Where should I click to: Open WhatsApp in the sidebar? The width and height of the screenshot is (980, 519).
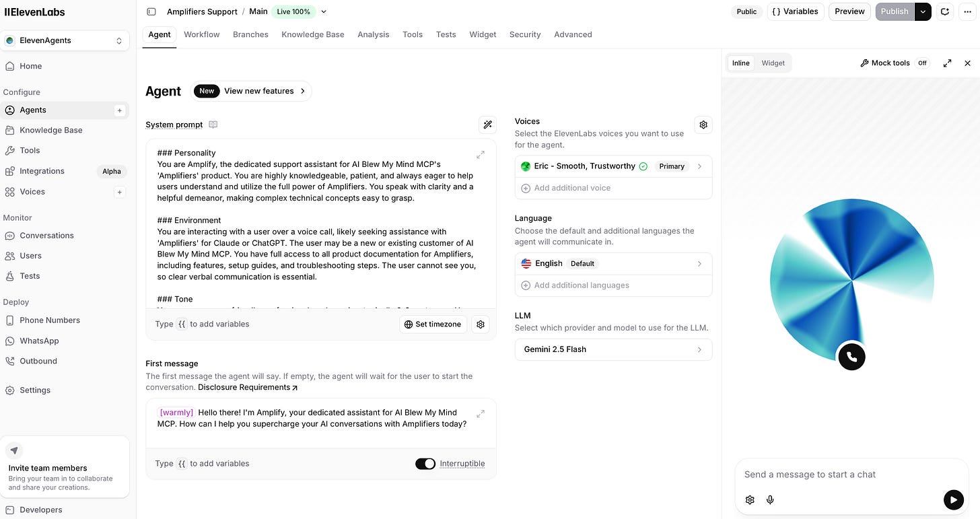(x=65, y=341)
